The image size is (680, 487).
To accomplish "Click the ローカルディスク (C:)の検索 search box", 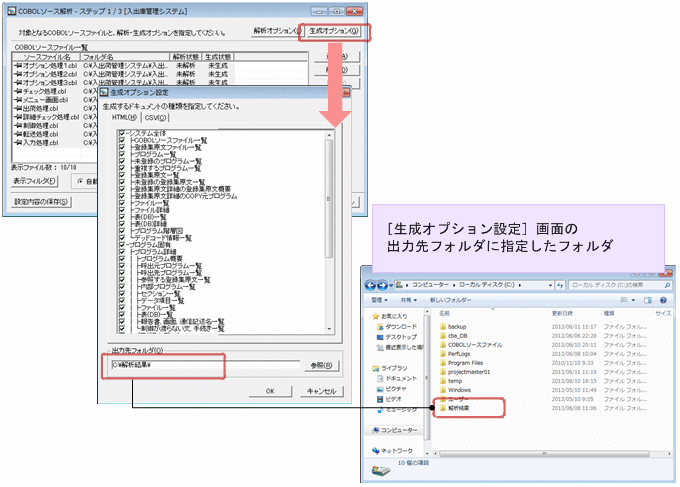I will point(620,285).
